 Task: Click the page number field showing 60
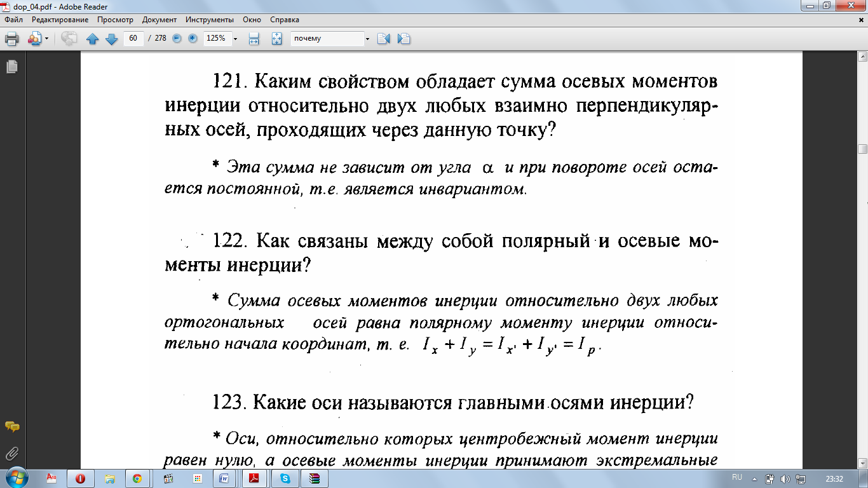pyautogui.click(x=133, y=38)
